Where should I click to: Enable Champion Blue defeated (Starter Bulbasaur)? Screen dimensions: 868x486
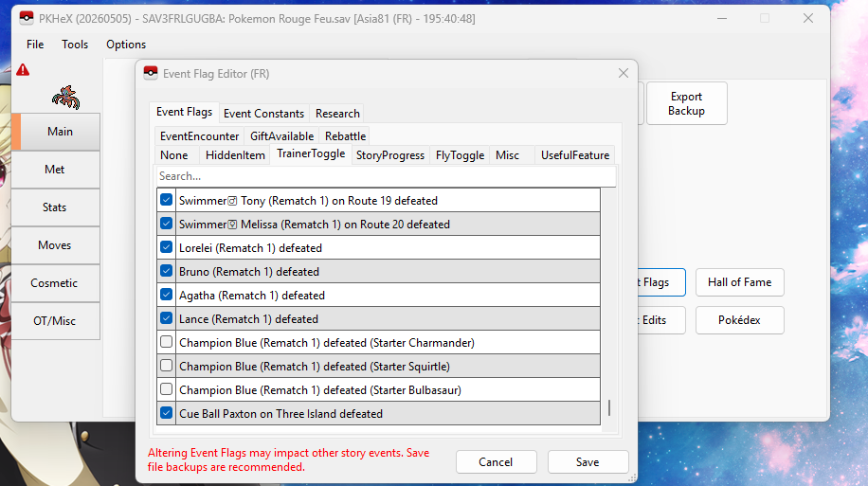(x=166, y=389)
